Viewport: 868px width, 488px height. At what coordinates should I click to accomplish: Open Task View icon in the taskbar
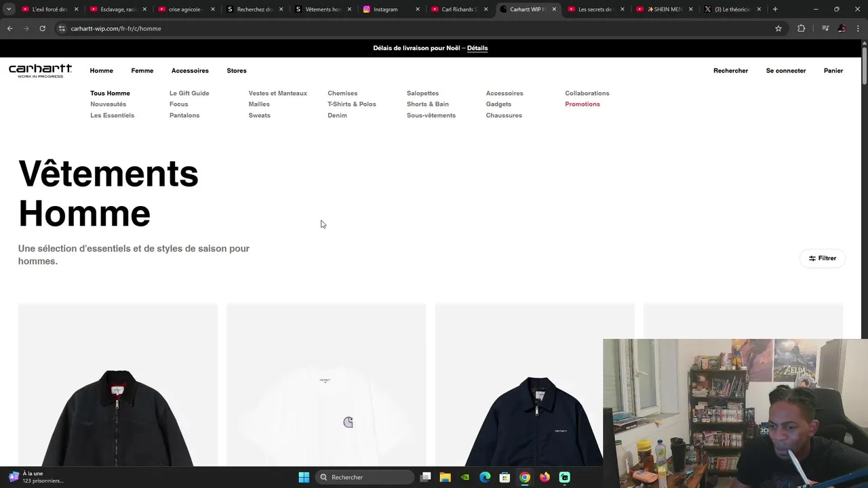[x=426, y=477]
